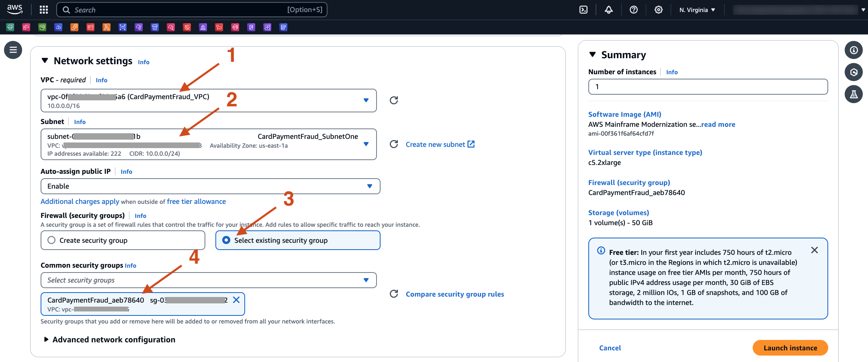Open the help question mark menu
Viewport: 868px width, 362px height.
click(x=634, y=10)
